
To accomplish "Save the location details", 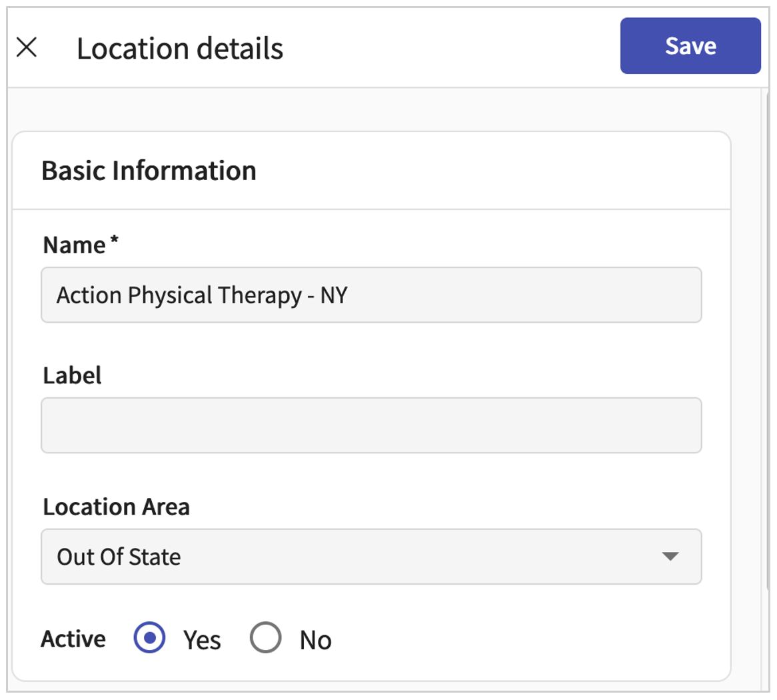I will click(690, 46).
